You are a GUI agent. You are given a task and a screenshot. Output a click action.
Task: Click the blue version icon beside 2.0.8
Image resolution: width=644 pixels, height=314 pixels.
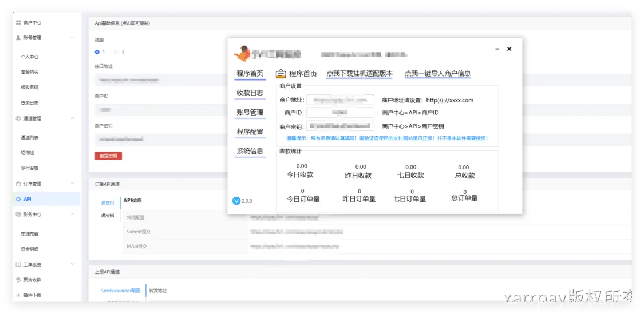236,201
